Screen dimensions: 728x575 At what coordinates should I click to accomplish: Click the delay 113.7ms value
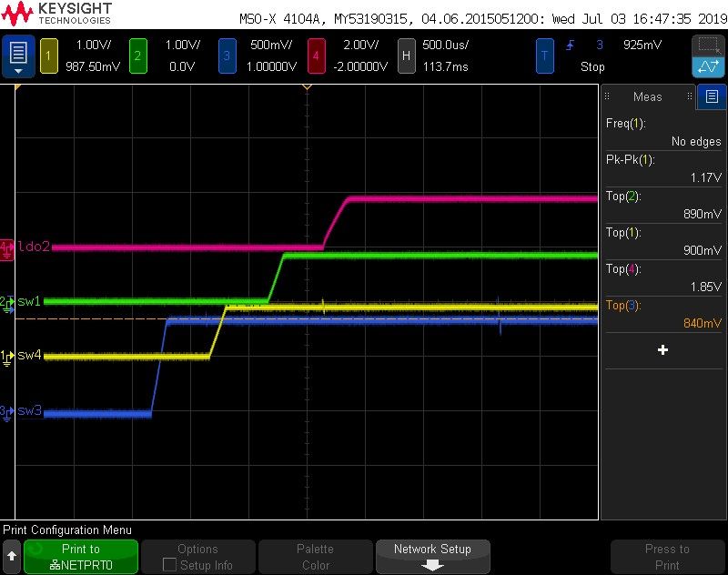click(445, 66)
